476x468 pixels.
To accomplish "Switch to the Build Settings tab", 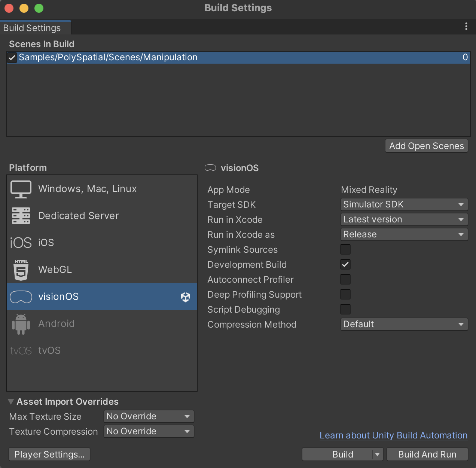I will 32,28.
